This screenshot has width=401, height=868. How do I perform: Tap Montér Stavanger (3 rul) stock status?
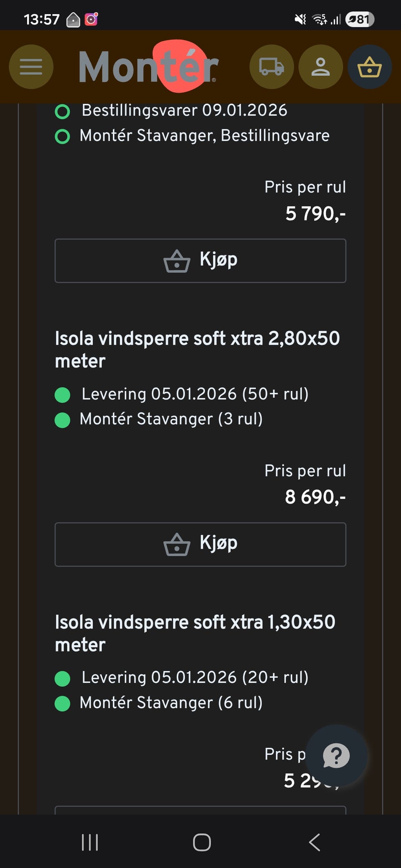pyautogui.click(x=171, y=419)
